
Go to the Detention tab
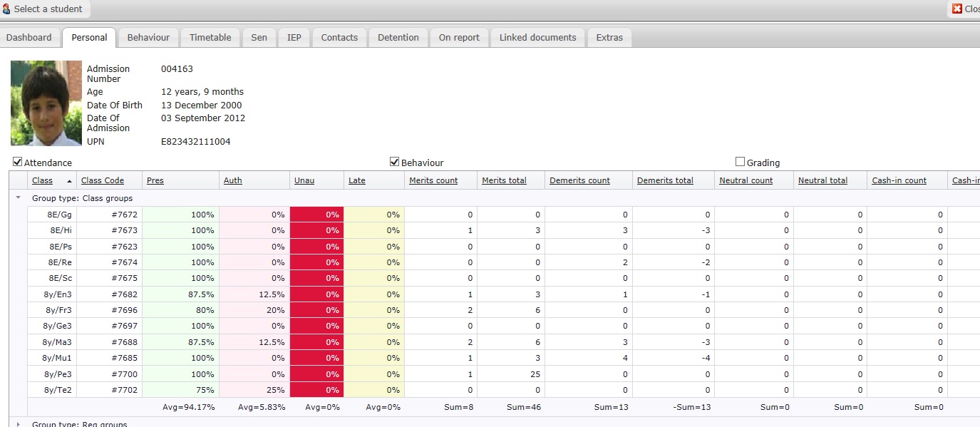398,38
